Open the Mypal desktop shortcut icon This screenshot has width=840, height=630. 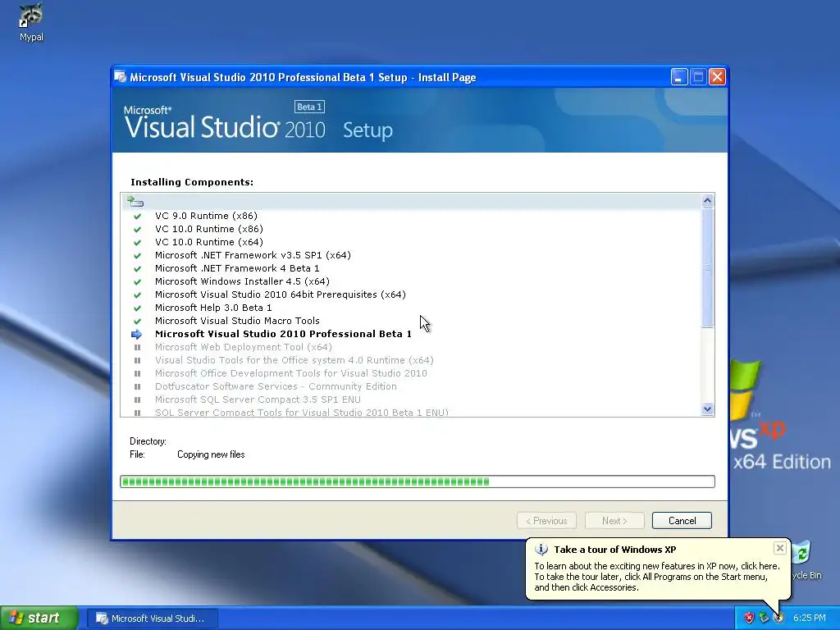(31, 16)
